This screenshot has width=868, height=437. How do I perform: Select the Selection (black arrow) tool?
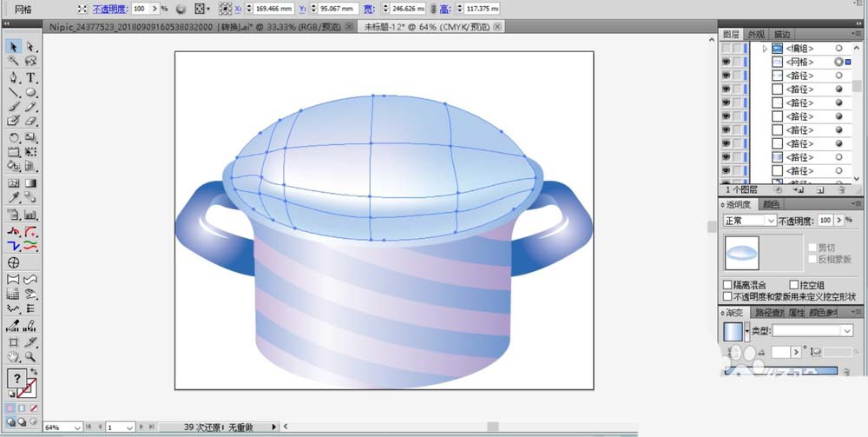(x=14, y=47)
